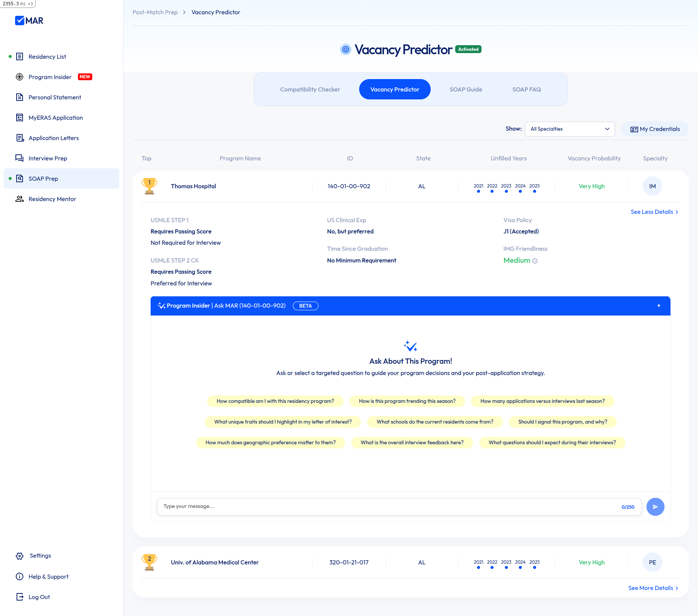Click the Post-Match Prep breadcrumb link

155,12
